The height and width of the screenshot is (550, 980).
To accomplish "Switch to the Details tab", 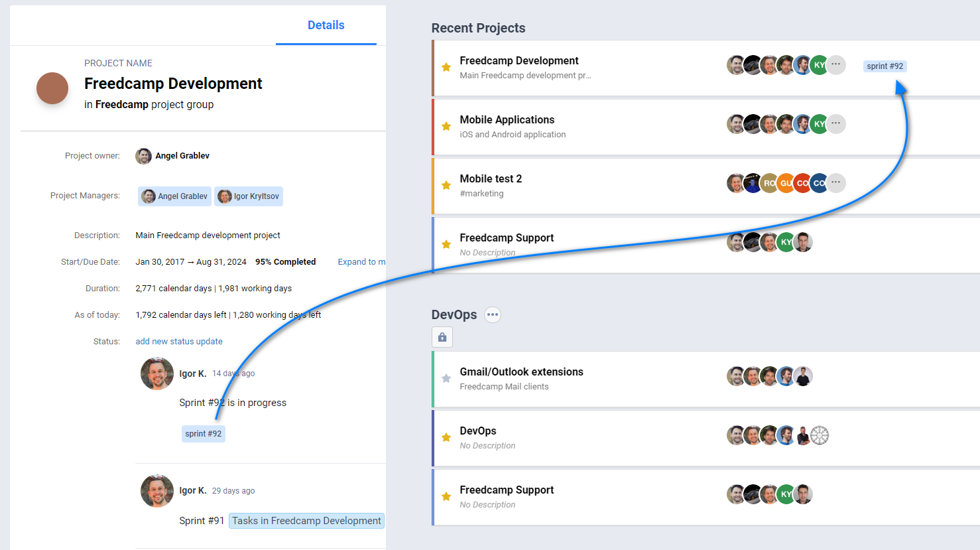I will [x=326, y=25].
